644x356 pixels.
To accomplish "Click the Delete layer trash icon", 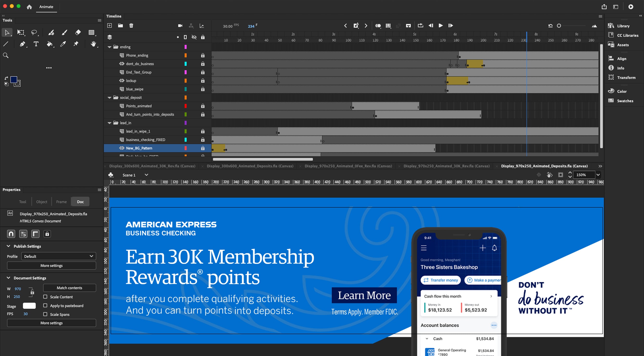I will [x=131, y=25].
